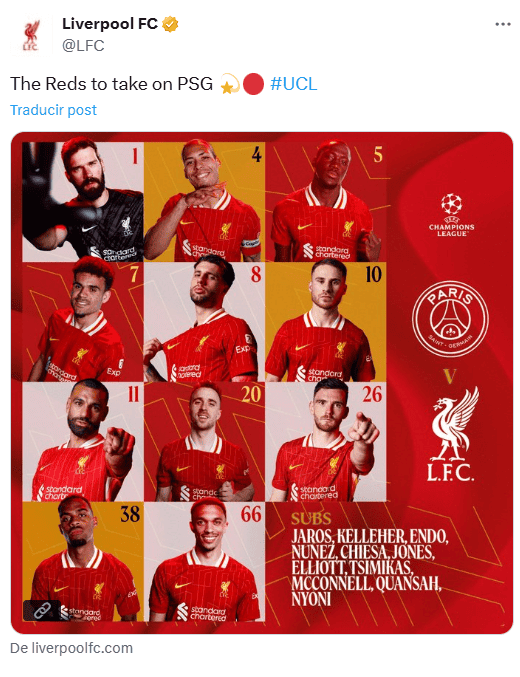This screenshot has height=677, width=520.
Task: Click Traducir post link
Action: coord(53,110)
